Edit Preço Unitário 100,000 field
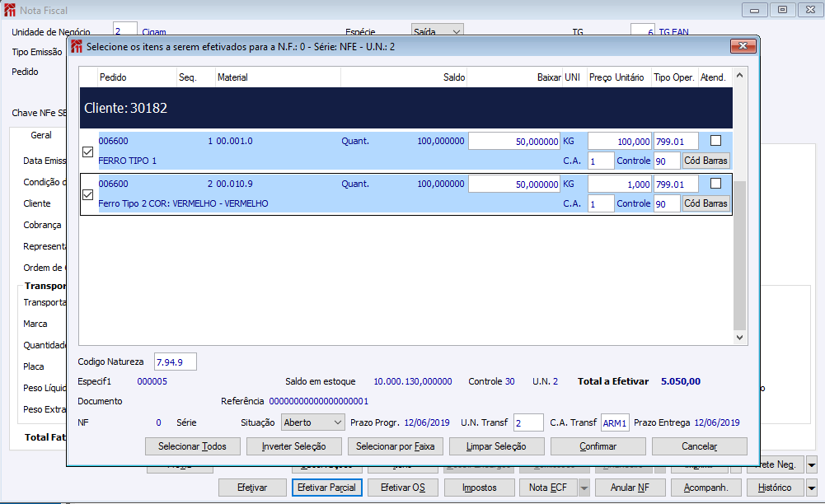This screenshot has height=504, width=825. pyautogui.click(x=620, y=142)
